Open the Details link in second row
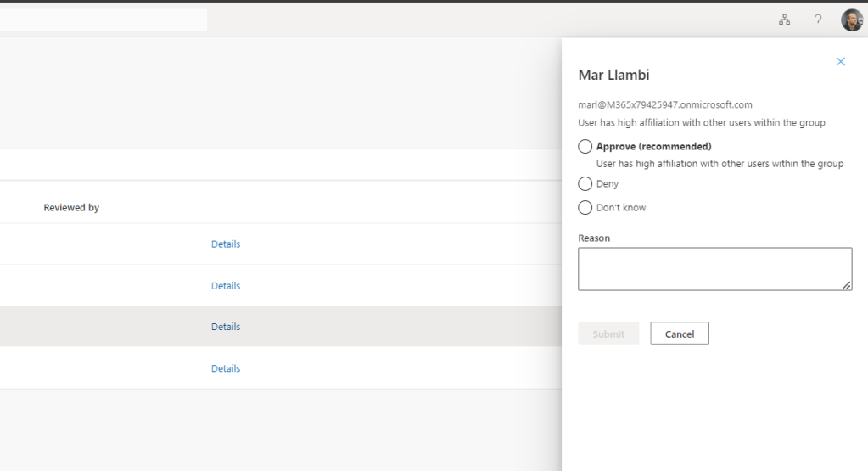 tap(226, 286)
